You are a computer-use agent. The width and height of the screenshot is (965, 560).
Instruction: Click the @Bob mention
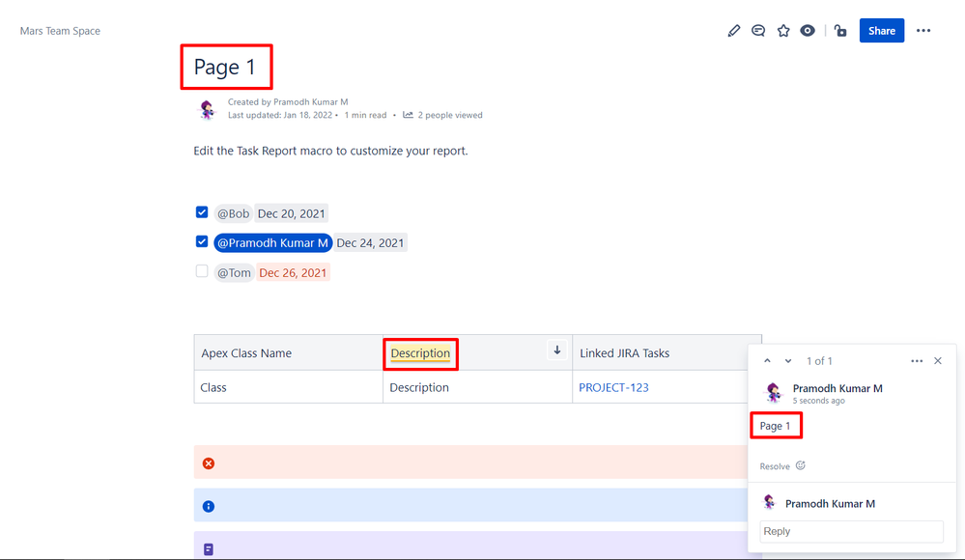(233, 213)
